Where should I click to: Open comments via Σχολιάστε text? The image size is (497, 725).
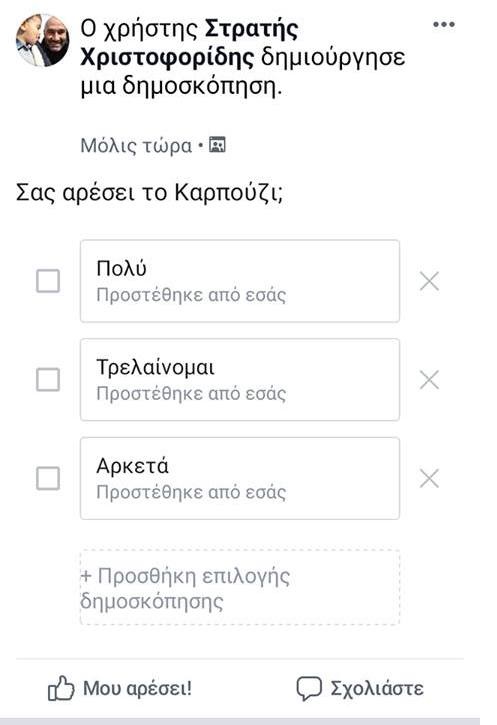click(x=377, y=688)
